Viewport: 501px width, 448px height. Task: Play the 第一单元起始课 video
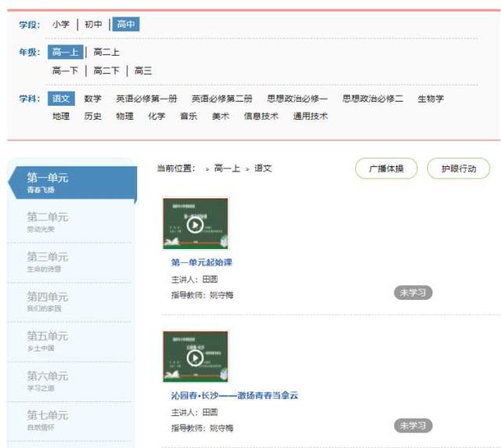point(195,225)
